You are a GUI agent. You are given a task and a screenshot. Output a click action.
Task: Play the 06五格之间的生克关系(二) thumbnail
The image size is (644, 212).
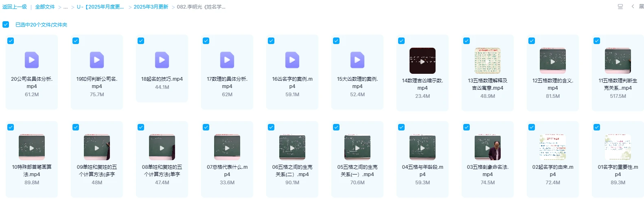(292, 147)
